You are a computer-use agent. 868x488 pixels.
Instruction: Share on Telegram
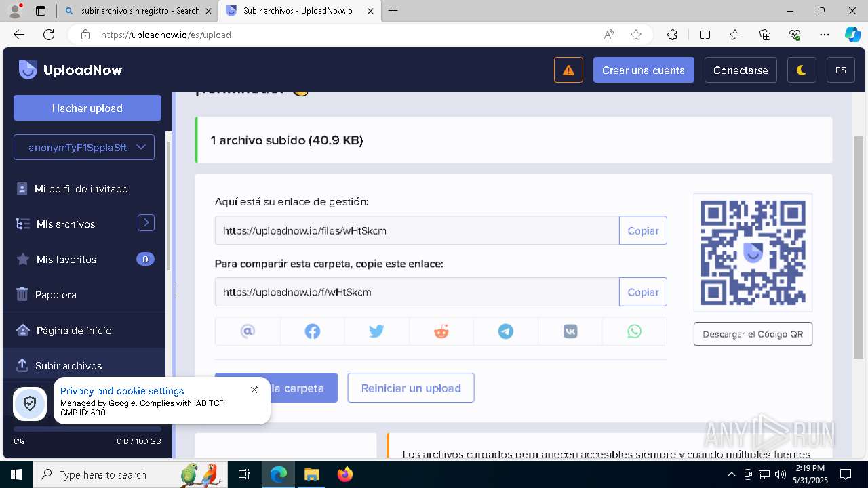(506, 331)
